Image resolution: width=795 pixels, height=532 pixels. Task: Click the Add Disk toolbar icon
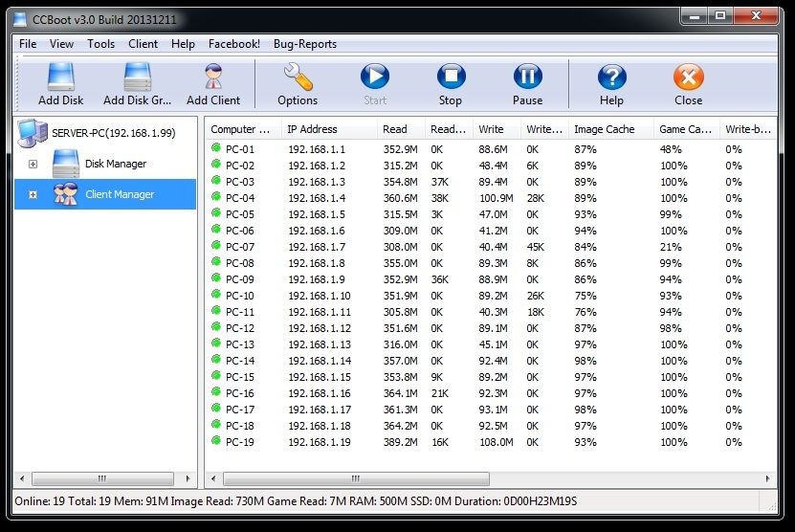tap(61, 77)
